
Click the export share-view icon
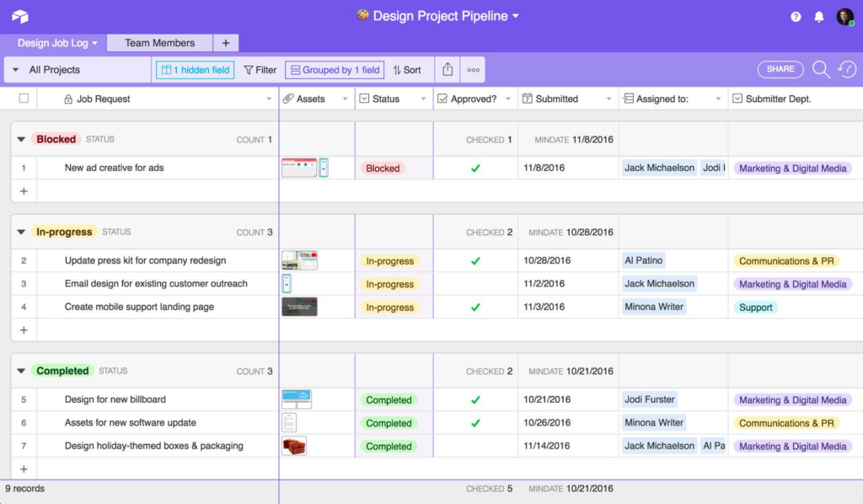point(448,69)
